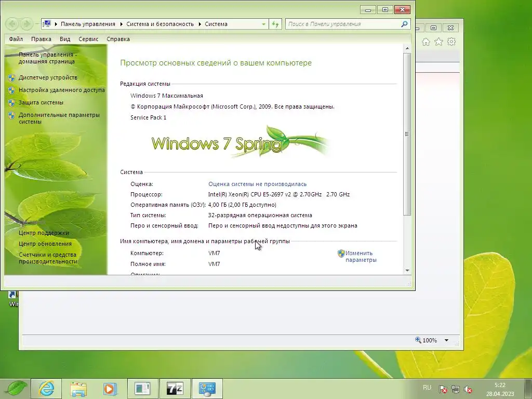Open Центр поддержки link
The height and width of the screenshot is (399, 532).
(44, 233)
